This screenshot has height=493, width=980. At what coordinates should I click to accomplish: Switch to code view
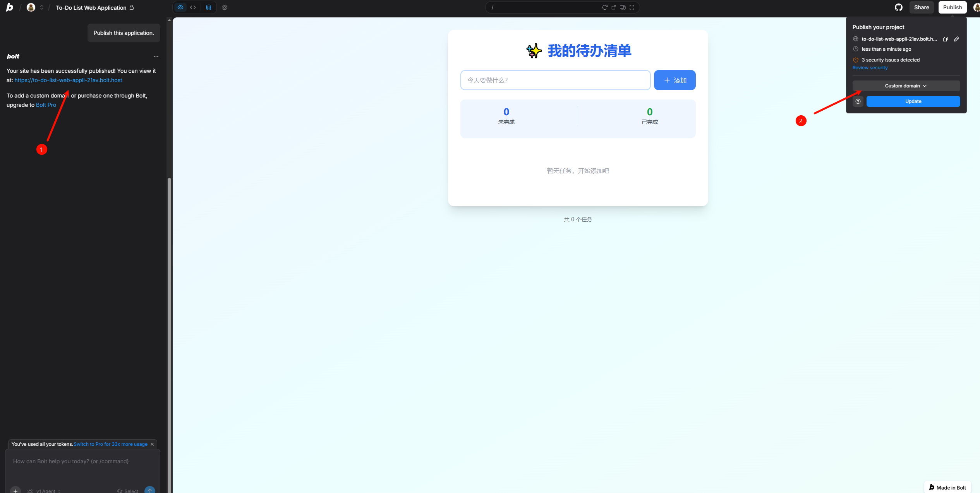coord(193,7)
